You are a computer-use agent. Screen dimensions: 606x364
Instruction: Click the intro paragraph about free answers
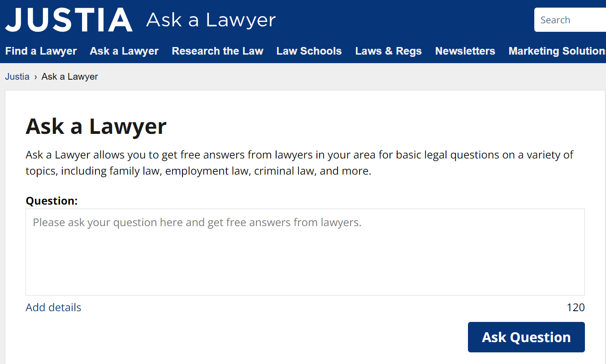(x=299, y=163)
